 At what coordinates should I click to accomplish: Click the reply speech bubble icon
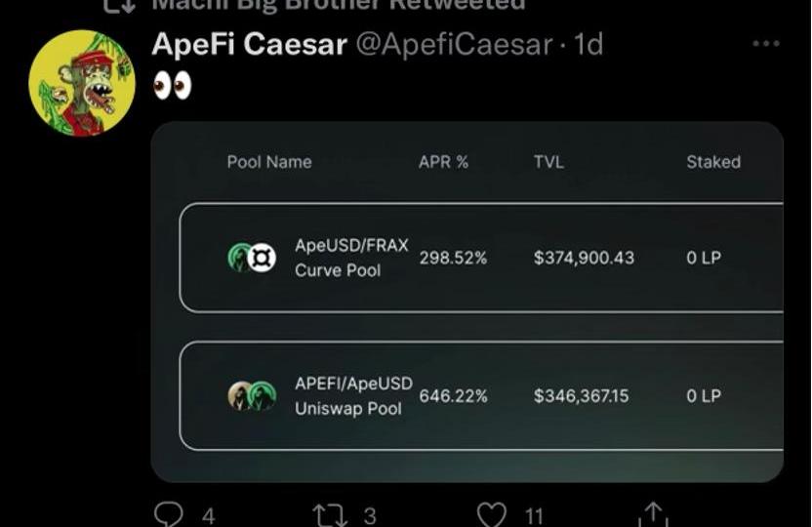click(x=169, y=514)
